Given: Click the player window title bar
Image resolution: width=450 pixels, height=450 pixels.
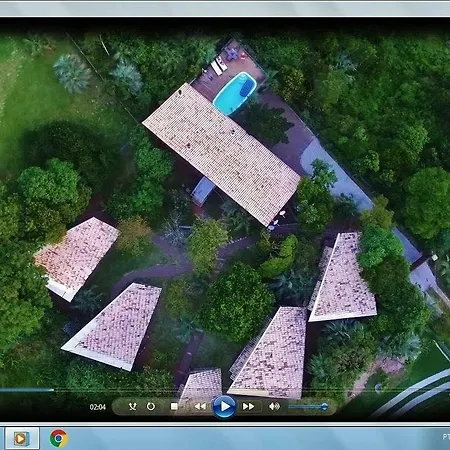Looking at the screenshot, I should click(225, 9).
